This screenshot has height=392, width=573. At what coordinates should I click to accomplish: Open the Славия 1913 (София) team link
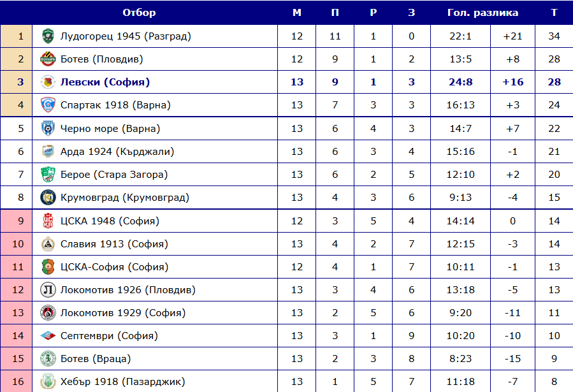[114, 244]
